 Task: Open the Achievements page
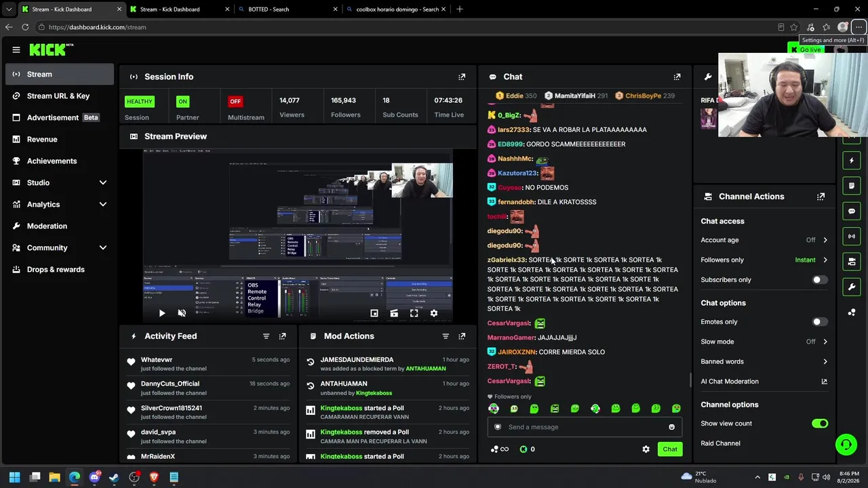click(60, 161)
